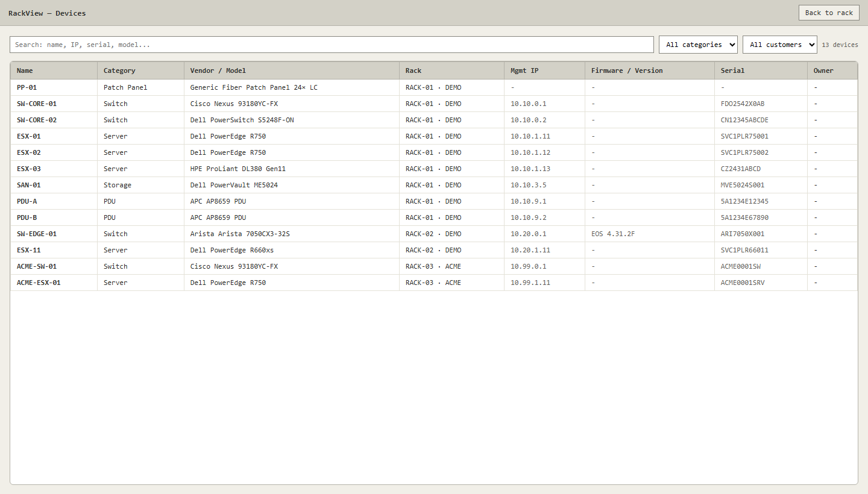The image size is (868, 494).
Task: Click the Mgmt IP column header
Action: pyautogui.click(x=544, y=70)
